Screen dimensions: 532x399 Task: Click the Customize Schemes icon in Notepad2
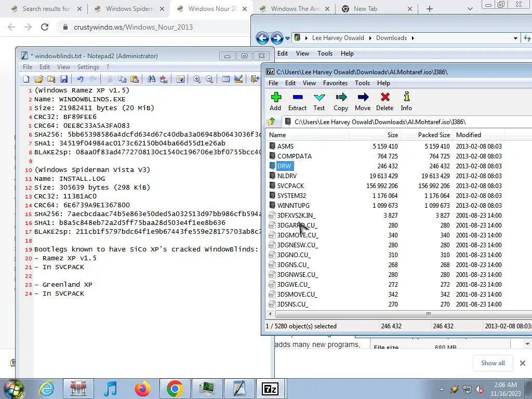tap(238, 79)
